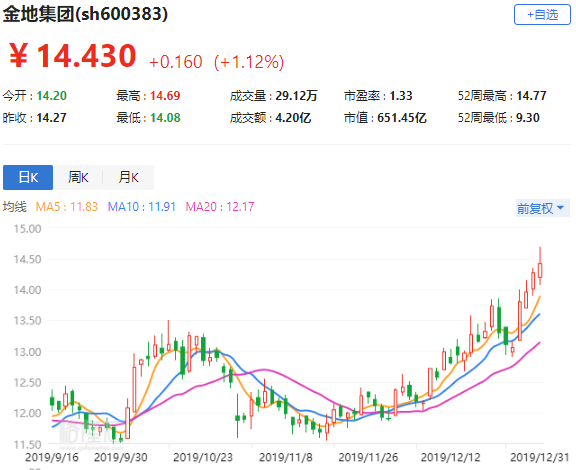The image size is (576, 470).
Task: Click the 52周最高 value 14.77
Action: (x=531, y=96)
